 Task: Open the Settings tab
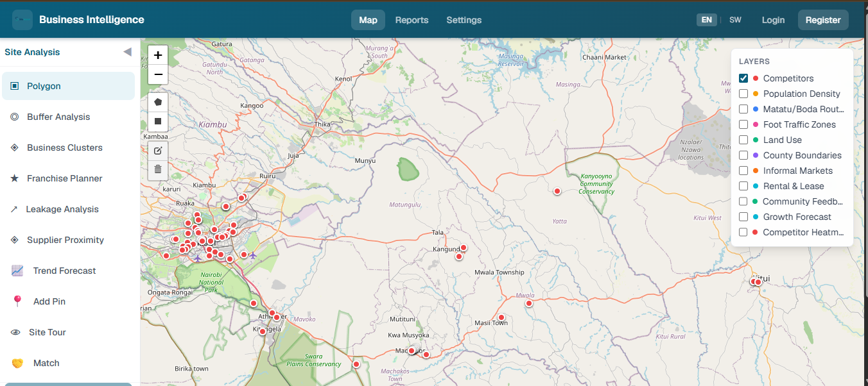click(464, 20)
